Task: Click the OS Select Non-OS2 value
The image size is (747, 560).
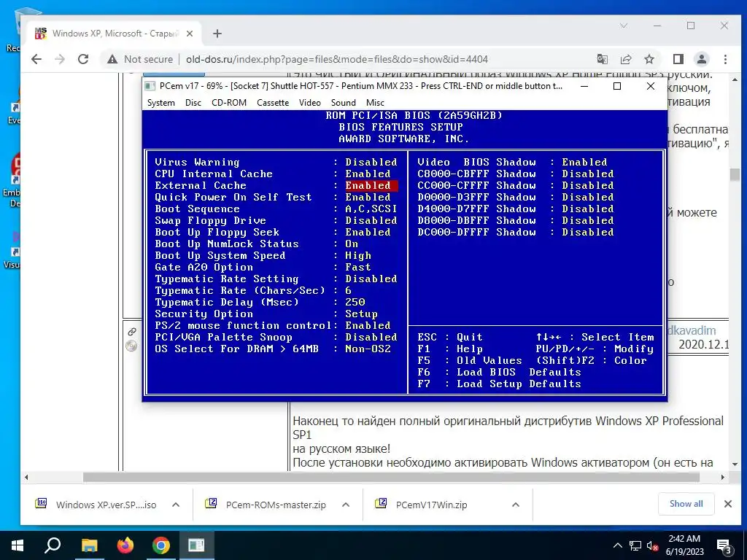Action: 368,349
